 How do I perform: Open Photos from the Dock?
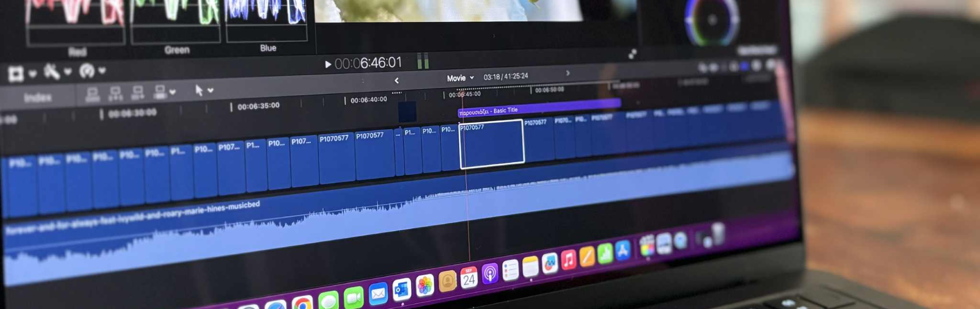click(x=425, y=285)
